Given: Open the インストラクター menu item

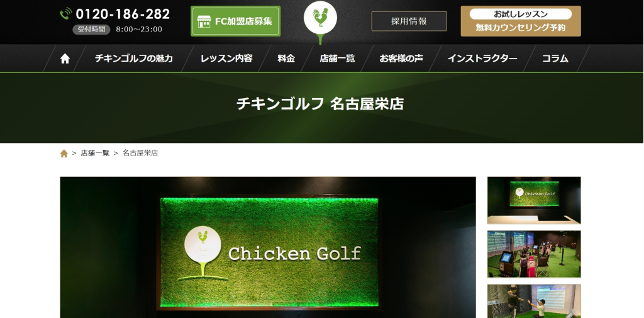Looking at the screenshot, I should click(x=482, y=59).
